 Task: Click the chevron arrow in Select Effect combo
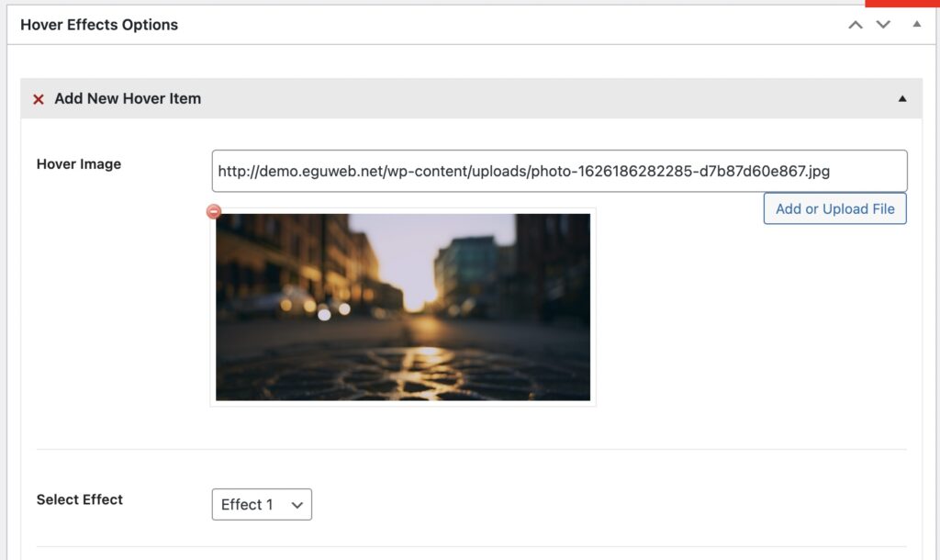point(297,505)
